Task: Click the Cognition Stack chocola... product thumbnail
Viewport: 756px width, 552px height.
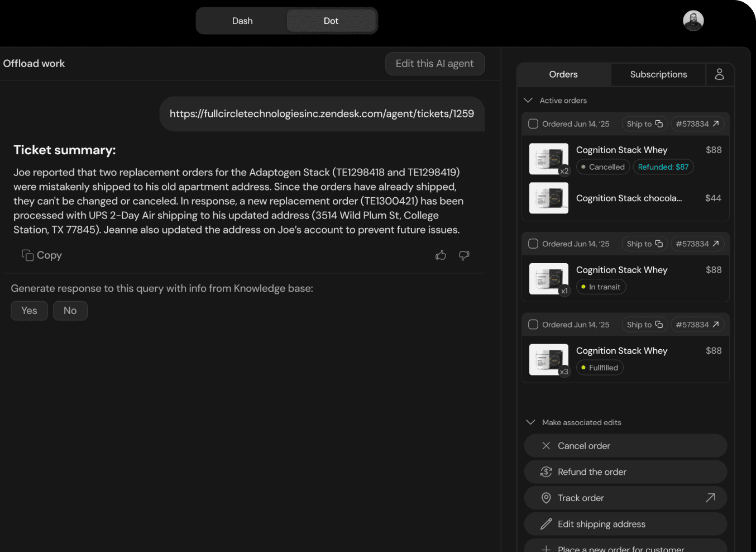Action: 549,198
